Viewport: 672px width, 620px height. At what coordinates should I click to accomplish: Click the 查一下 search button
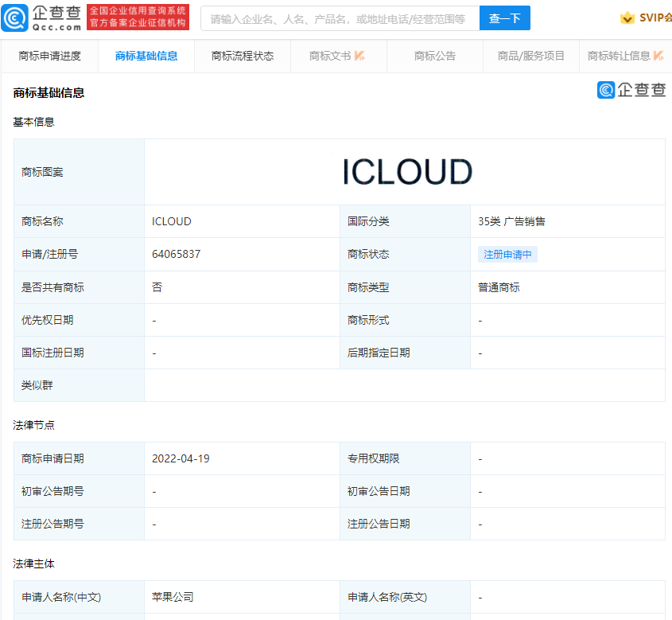(505, 18)
